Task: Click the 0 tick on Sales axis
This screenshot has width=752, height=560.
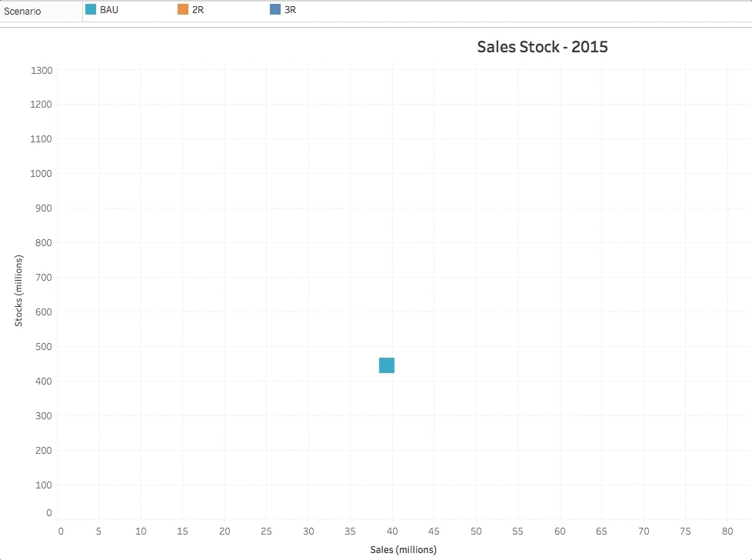Action: [x=61, y=532]
